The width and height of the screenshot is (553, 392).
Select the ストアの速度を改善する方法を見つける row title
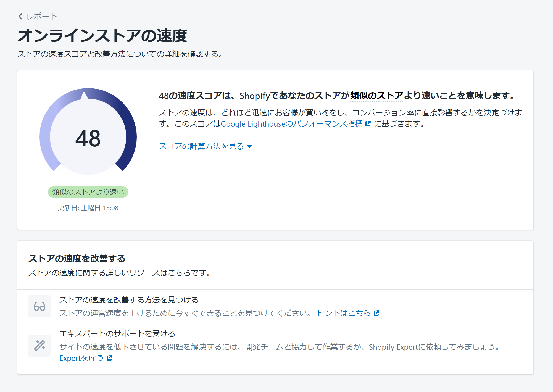point(129,300)
